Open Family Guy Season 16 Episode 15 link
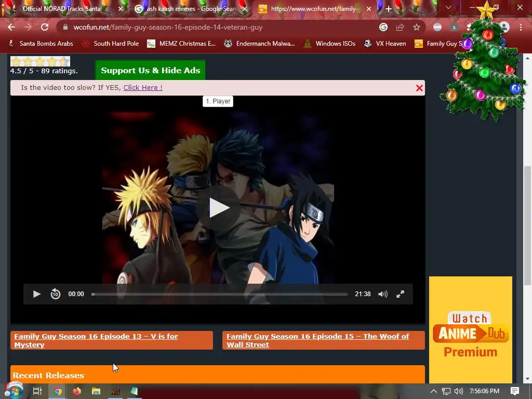The width and height of the screenshot is (532, 399). [x=323, y=340]
